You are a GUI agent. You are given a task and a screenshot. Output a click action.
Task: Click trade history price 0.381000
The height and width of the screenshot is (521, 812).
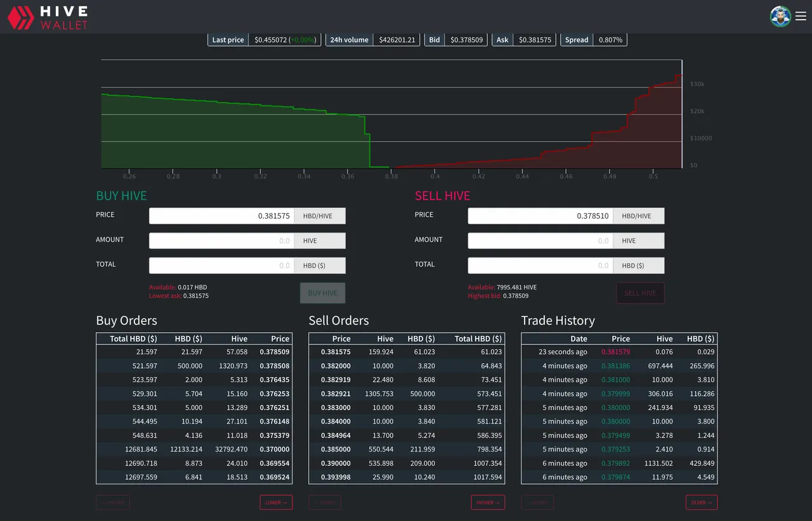[x=615, y=380]
